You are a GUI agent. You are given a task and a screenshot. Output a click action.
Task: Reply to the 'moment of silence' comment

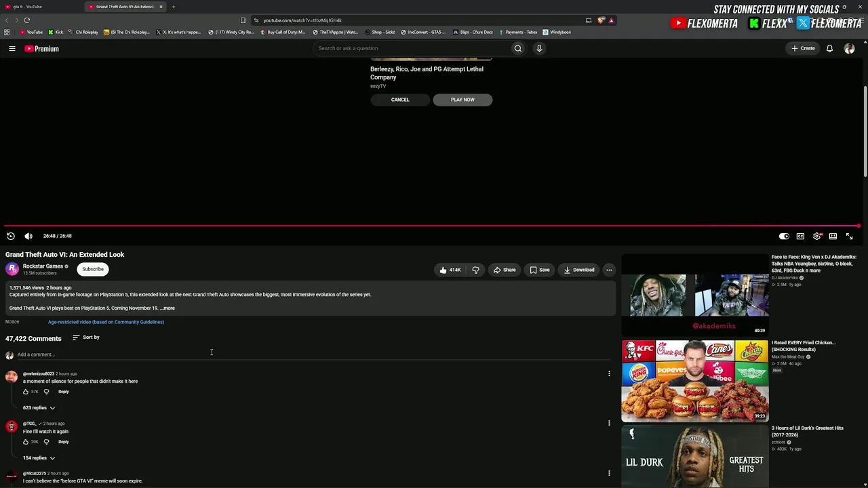coord(63,392)
